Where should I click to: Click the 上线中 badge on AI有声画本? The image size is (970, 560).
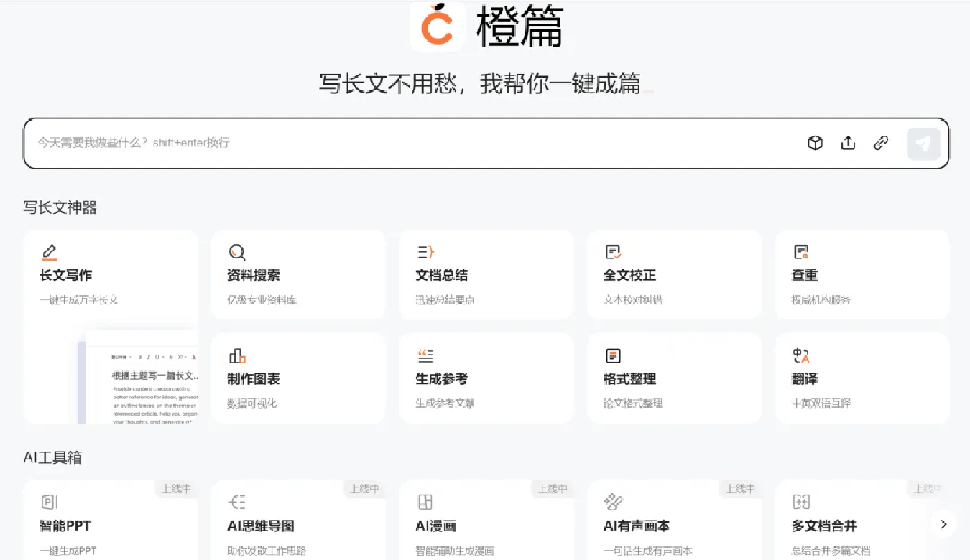pos(740,488)
